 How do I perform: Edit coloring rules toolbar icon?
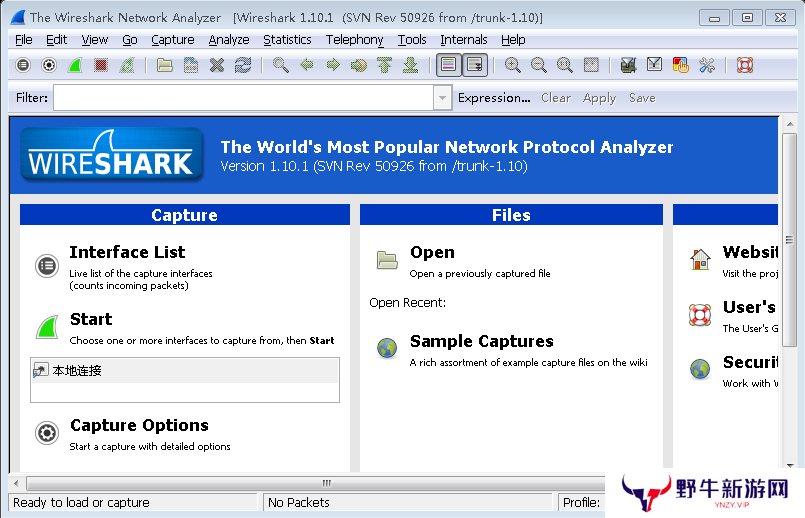(681, 65)
